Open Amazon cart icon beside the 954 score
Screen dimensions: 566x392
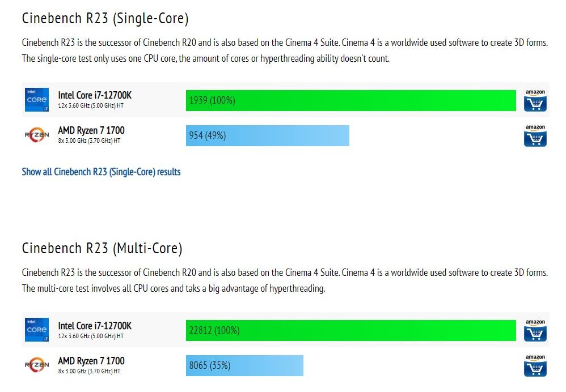click(535, 136)
